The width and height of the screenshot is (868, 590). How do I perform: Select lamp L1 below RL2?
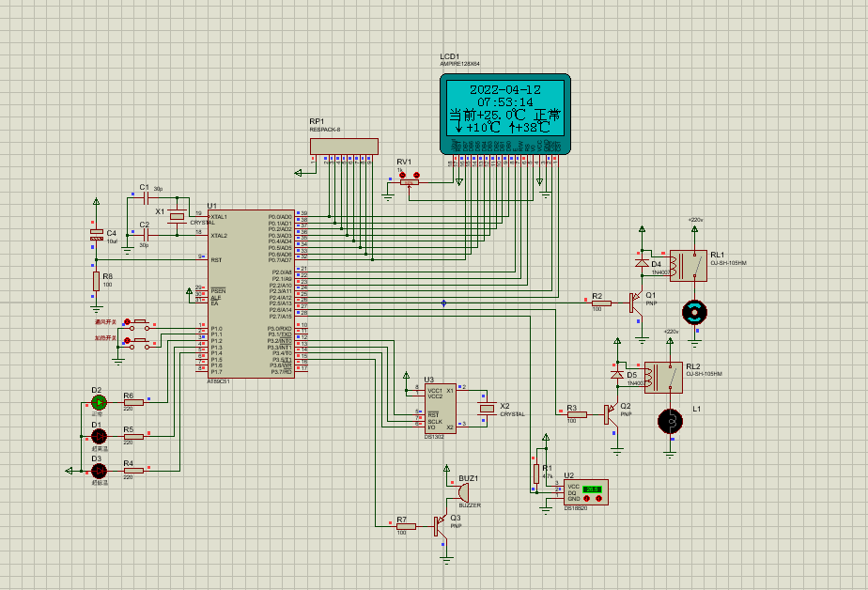670,422
